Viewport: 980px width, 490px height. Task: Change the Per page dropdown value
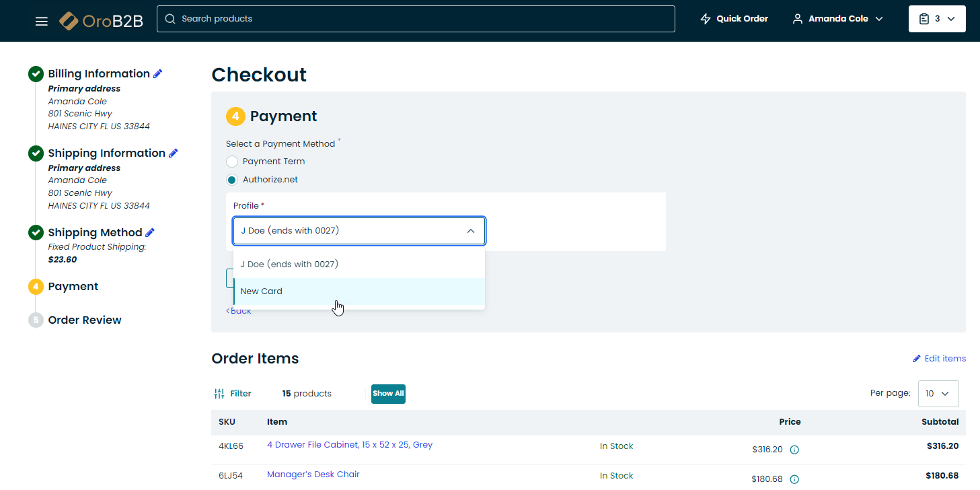tap(938, 394)
